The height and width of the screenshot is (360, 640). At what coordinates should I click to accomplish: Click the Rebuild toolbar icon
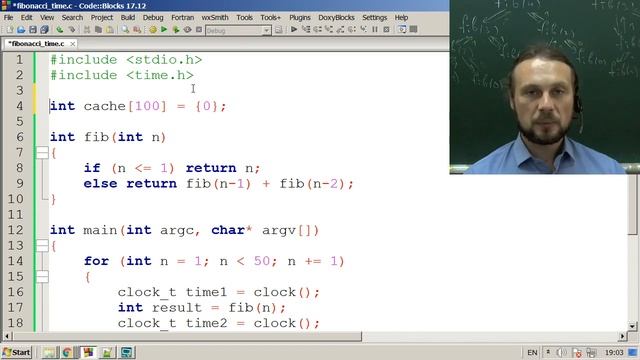[x=187, y=30]
